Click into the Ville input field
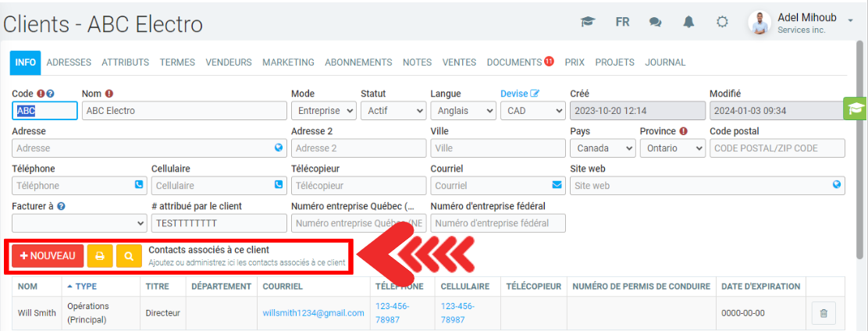Image resolution: width=868 pixels, height=331 pixels. (x=497, y=148)
